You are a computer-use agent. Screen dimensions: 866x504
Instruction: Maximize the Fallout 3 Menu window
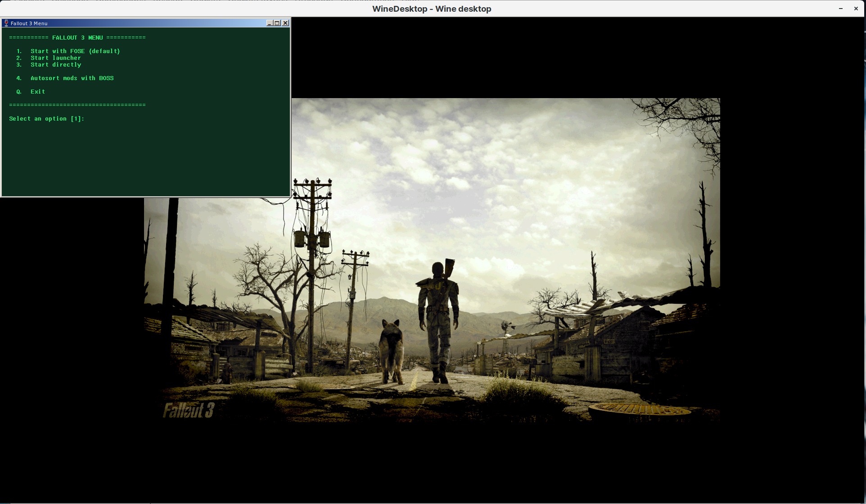pyautogui.click(x=277, y=23)
